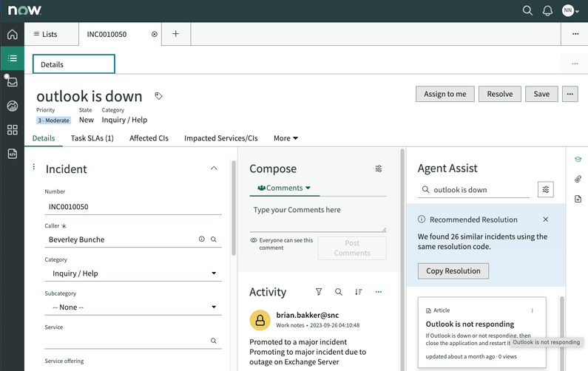Dismiss the Recommended Resolution card
Image resolution: width=588 pixels, height=371 pixels.
point(546,219)
